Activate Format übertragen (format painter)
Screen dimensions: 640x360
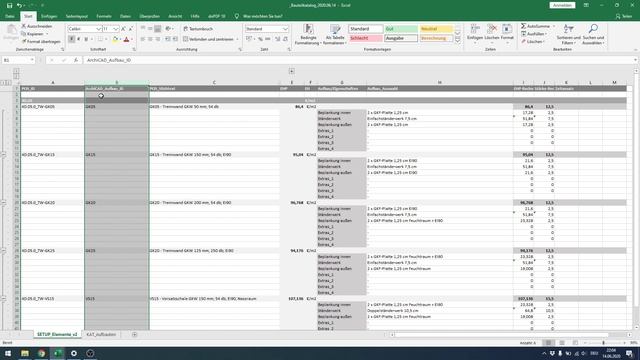(41, 42)
